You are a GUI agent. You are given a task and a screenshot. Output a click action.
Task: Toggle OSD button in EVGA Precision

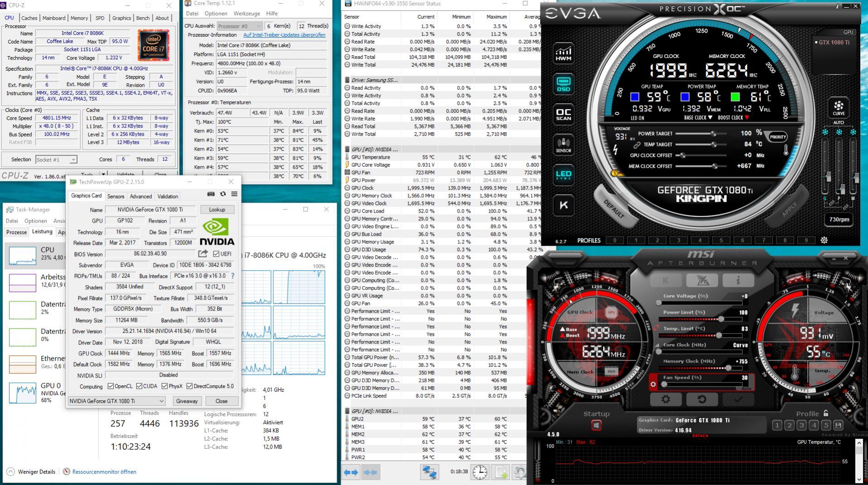pyautogui.click(x=563, y=84)
